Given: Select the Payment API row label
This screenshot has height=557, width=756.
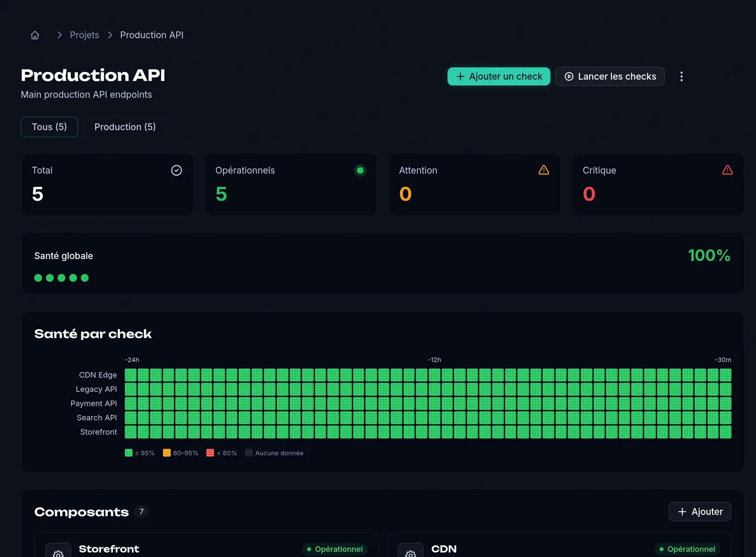Looking at the screenshot, I should (94, 403).
